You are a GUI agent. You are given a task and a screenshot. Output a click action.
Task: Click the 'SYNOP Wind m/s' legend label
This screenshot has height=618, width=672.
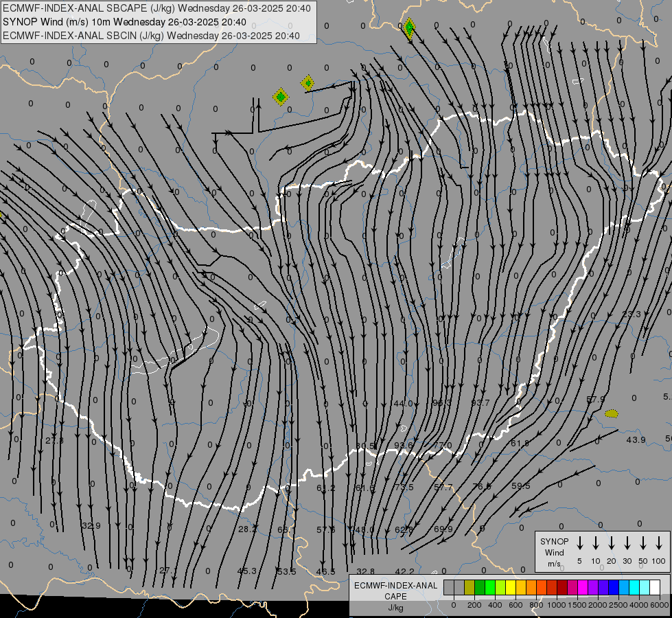tap(554, 552)
